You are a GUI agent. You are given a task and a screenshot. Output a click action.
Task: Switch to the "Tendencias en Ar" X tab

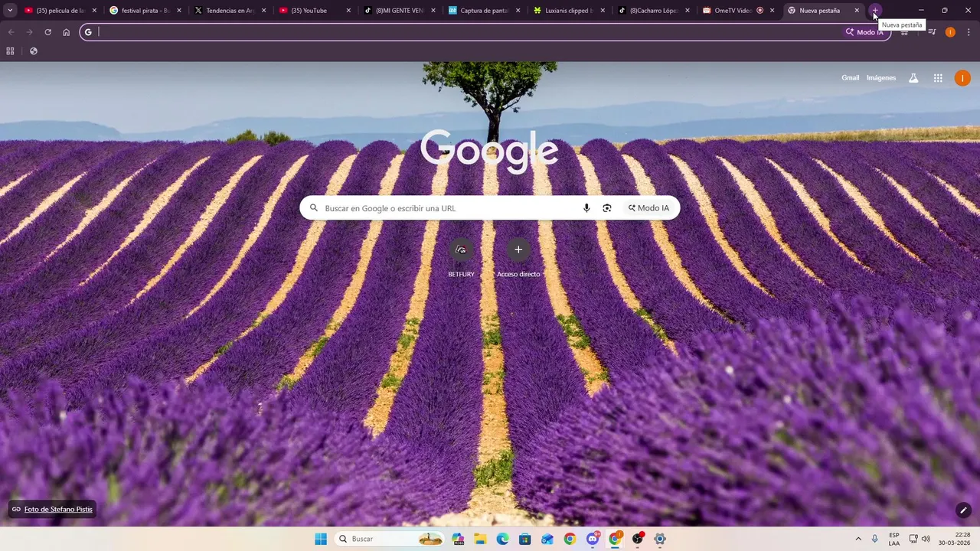pyautogui.click(x=229, y=11)
